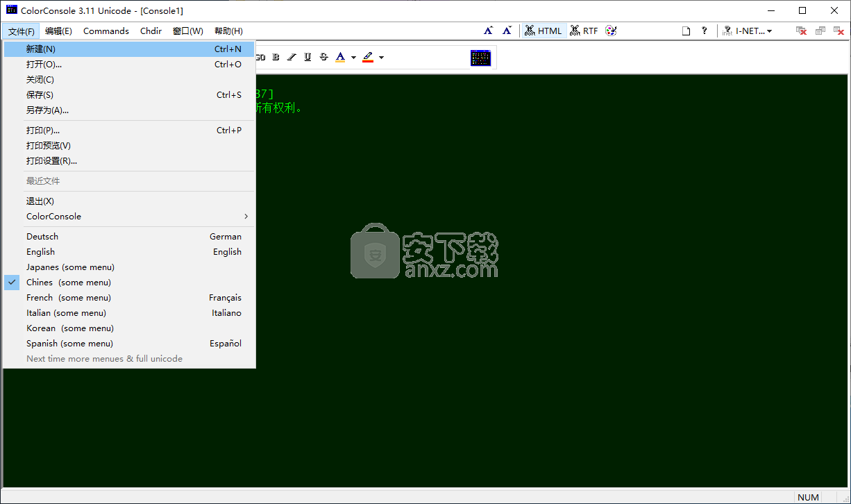Choose 新建(N) from the file menu
The height and width of the screenshot is (504, 851).
41,49
